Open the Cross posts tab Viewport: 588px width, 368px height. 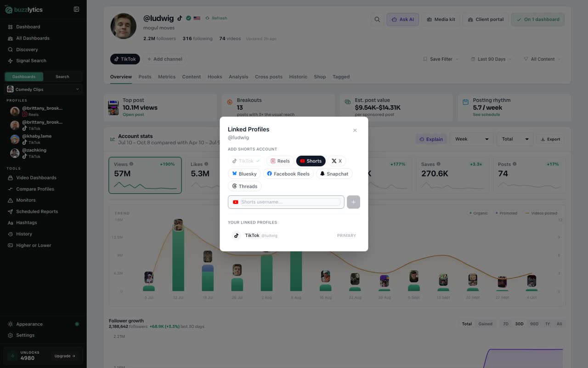point(269,77)
